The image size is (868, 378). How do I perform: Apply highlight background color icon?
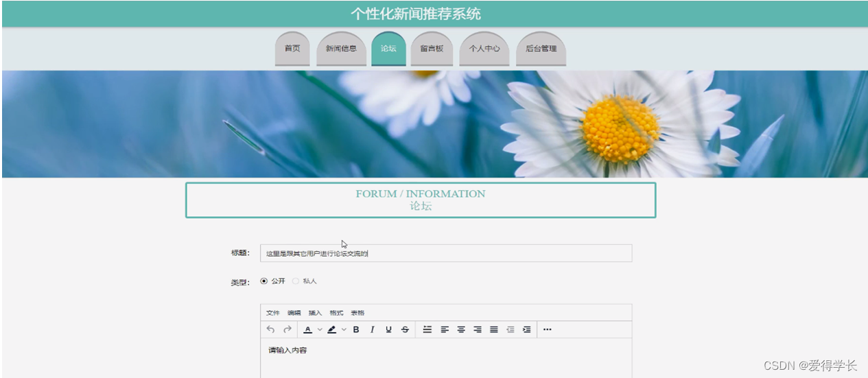[332, 329]
